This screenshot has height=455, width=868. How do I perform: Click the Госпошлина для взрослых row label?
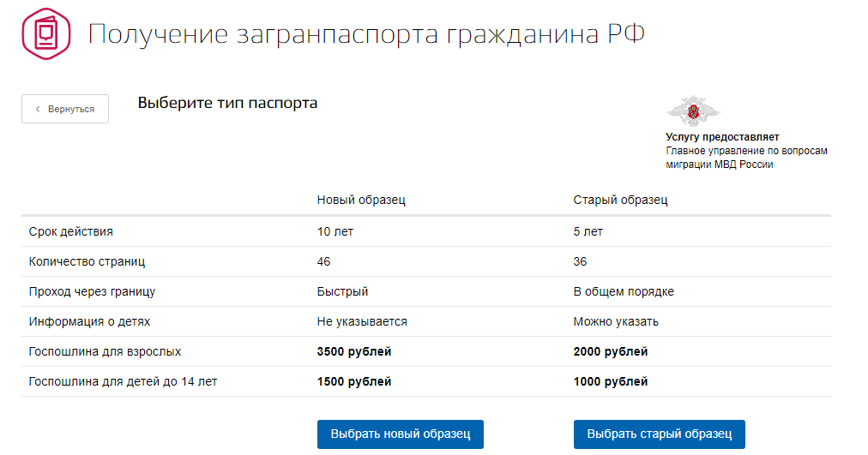pos(105,351)
